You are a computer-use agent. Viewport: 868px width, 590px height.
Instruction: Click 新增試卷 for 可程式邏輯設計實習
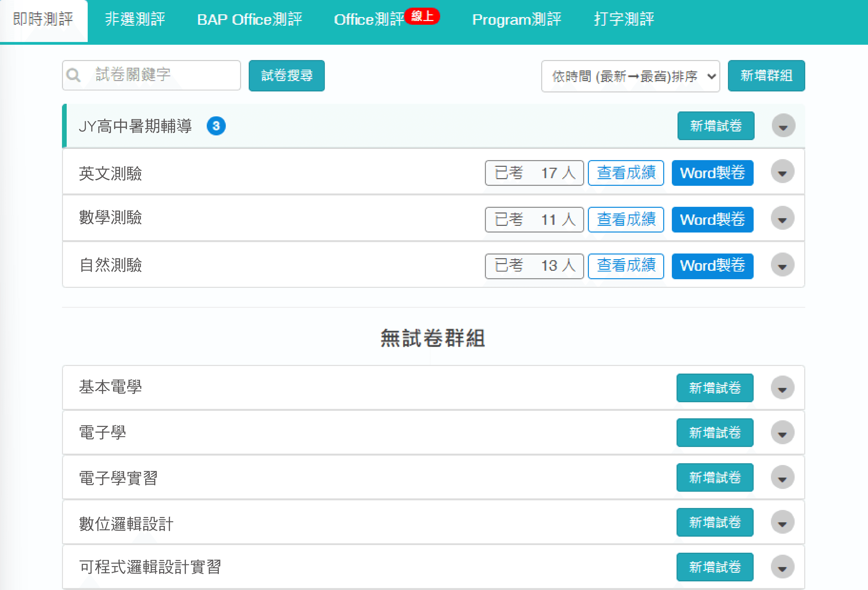(714, 567)
